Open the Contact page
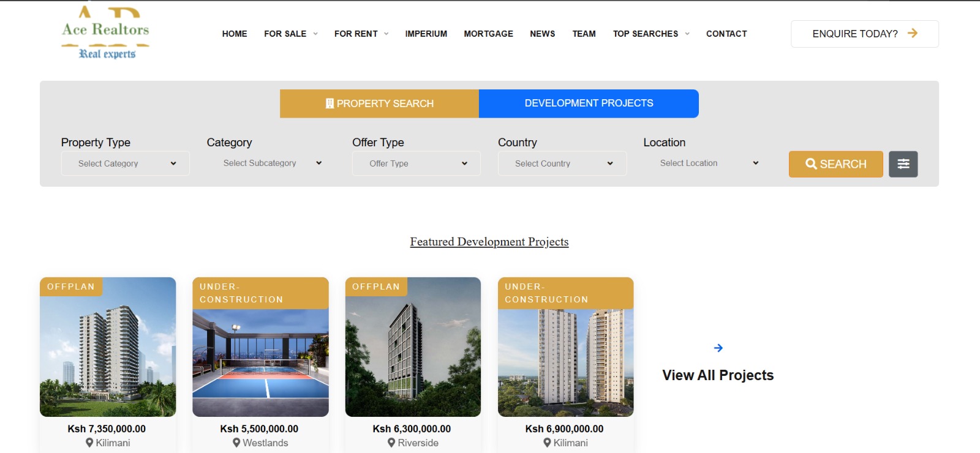 coord(726,34)
